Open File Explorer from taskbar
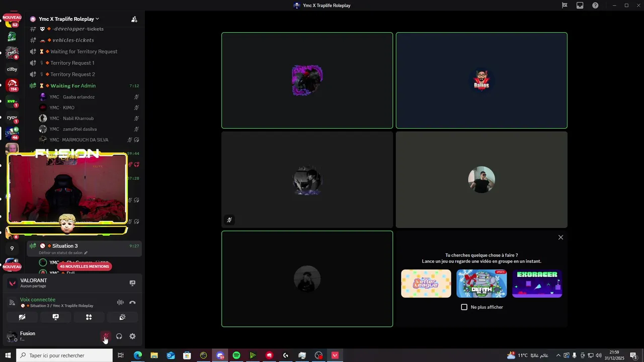This screenshot has height=362, width=644. point(154,355)
